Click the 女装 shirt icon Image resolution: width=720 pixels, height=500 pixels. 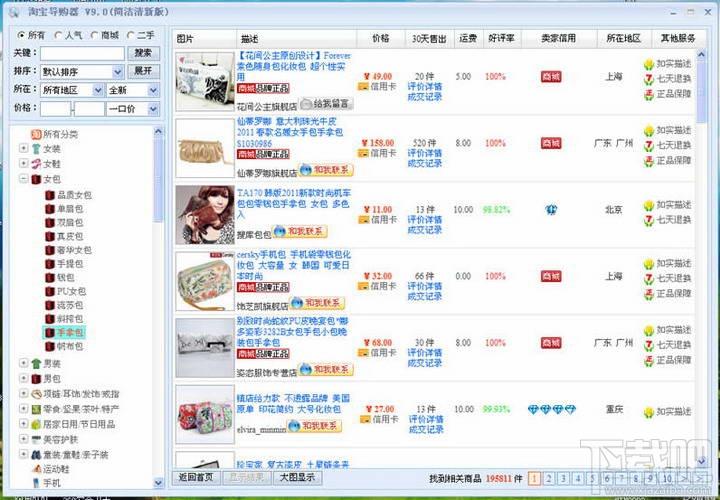tap(36, 149)
